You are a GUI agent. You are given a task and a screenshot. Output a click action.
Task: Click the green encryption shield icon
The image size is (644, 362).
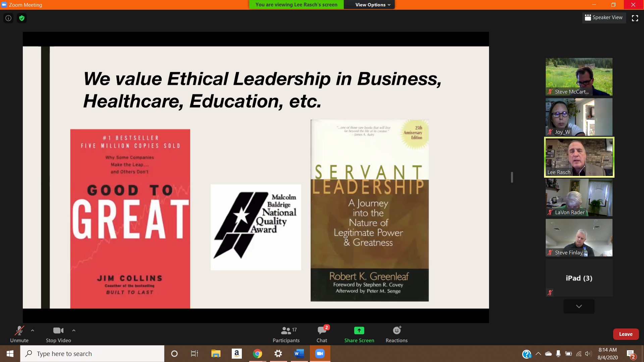coord(22,18)
